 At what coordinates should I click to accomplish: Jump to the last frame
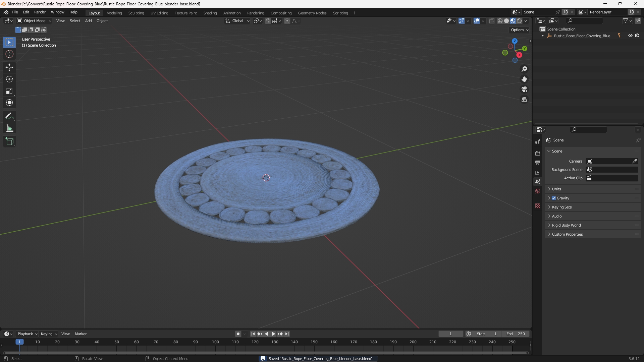(287, 334)
